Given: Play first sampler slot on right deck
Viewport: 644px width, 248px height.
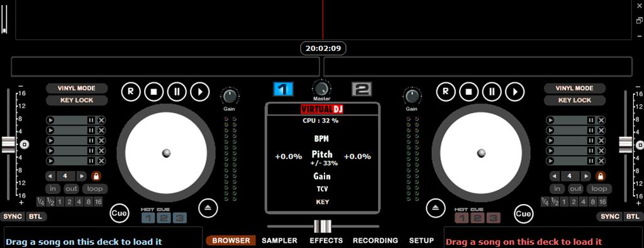Looking at the screenshot, I should click(x=550, y=120).
